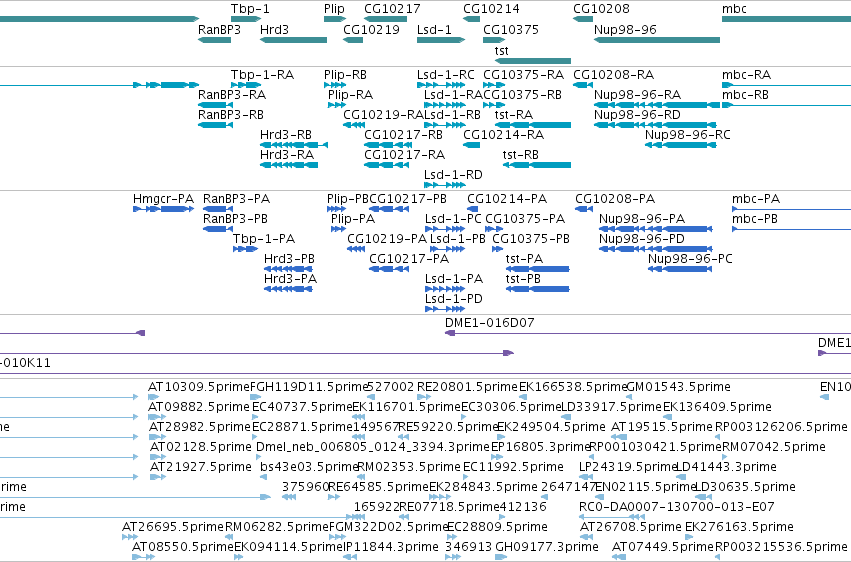
Task: Select the Lsd-1-RD transcript label
Action: (x=453, y=175)
